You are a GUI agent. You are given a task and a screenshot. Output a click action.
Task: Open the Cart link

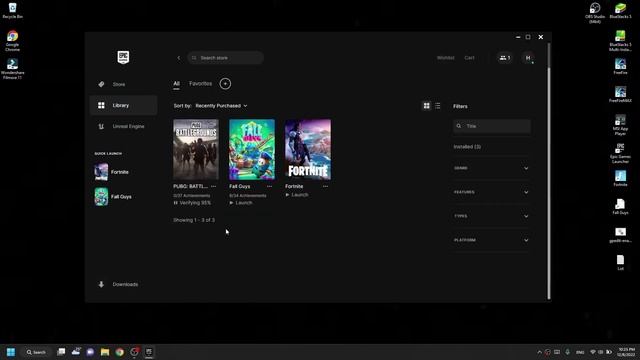pos(469,58)
